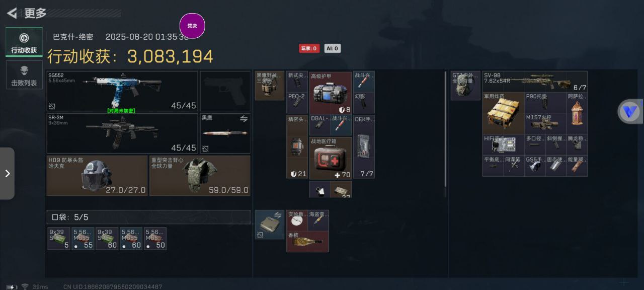Toggle the swap arrows on the secure container
Image resolution: width=644 pixels, height=290 pixels.
point(278,215)
